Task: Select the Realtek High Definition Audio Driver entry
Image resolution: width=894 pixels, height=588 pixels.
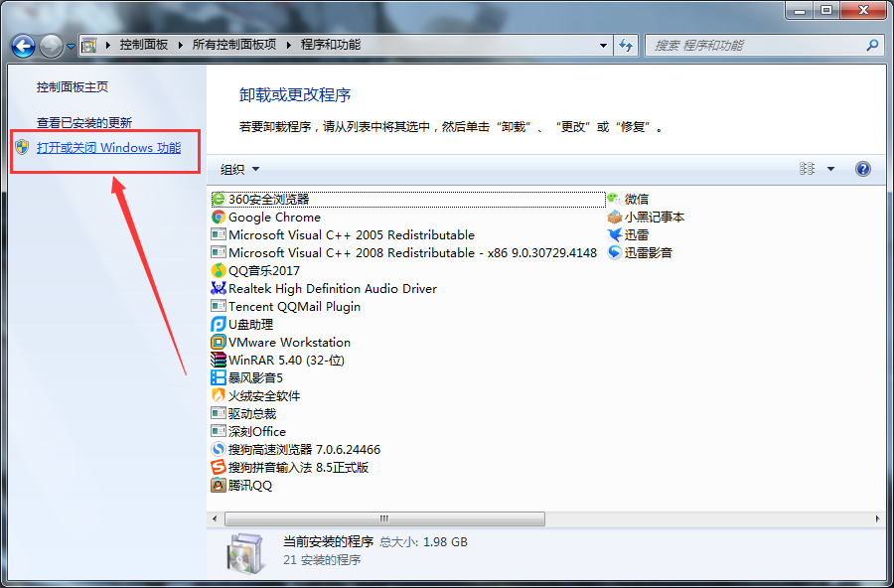Action: [x=324, y=289]
